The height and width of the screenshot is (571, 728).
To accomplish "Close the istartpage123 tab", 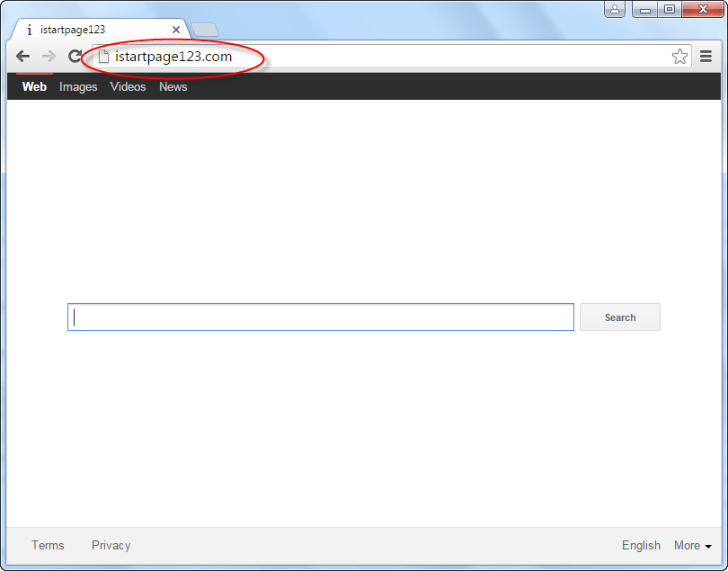I will 176,30.
